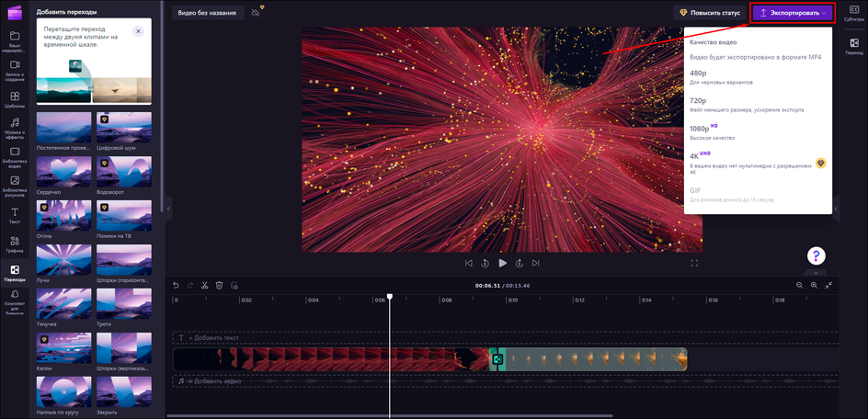Expand the chevron below help button
The width and height of the screenshot is (868, 419).
point(817,272)
